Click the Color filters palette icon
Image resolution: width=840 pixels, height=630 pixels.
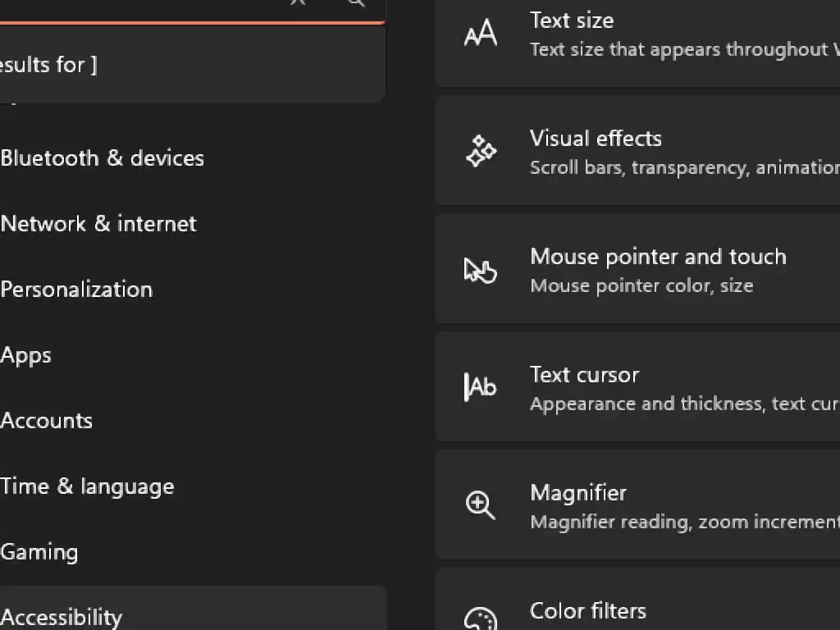(481, 619)
